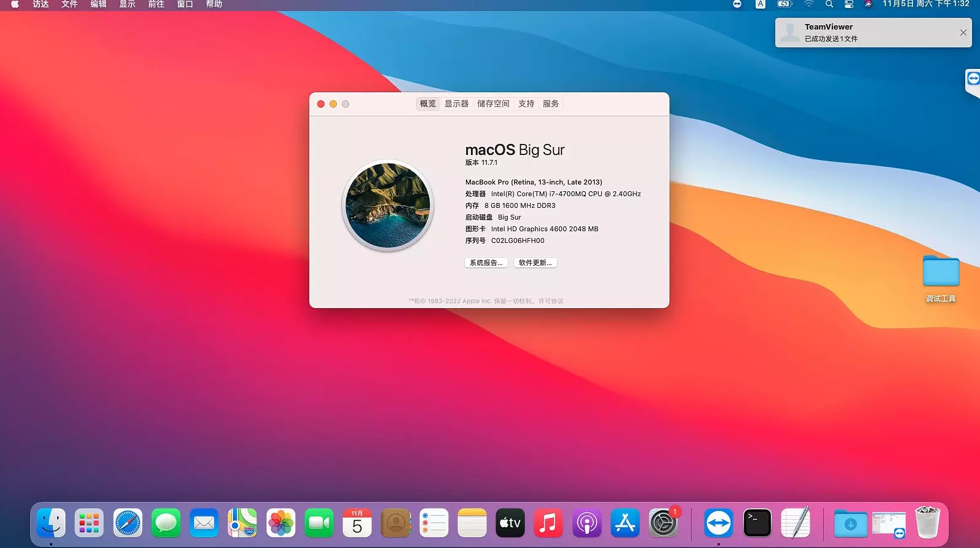Click TeamViewer menu bar status icon

[x=737, y=4]
